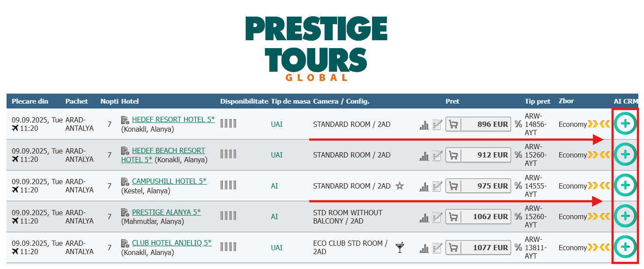This screenshot has width=644, height=269.
Task: Click bar chart icon in the 1077 EUR row
Action: pos(424,248)
